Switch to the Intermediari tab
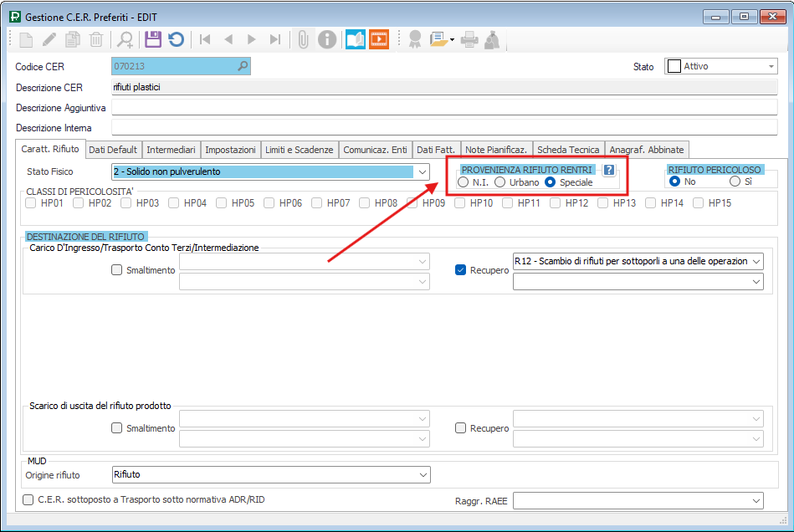794x532 pixels. tap(171, 150)
